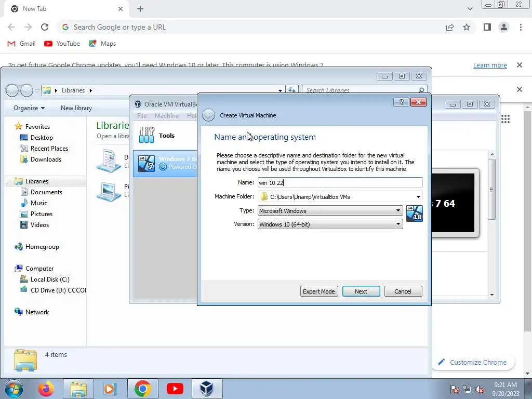Viewport: 532px width, 399px height.
Task: Open YouTube bookmark
Action: coord(62,44)
